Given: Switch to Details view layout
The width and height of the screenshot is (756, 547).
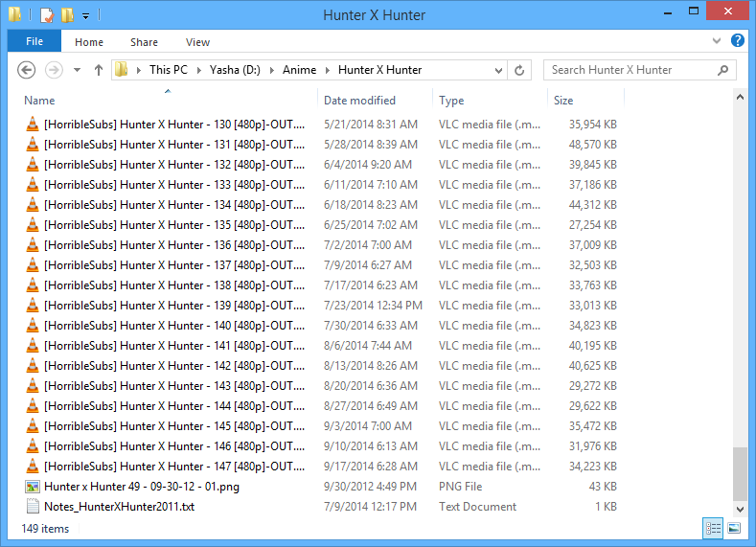Looking at the screenshot, I should (713, 528).
